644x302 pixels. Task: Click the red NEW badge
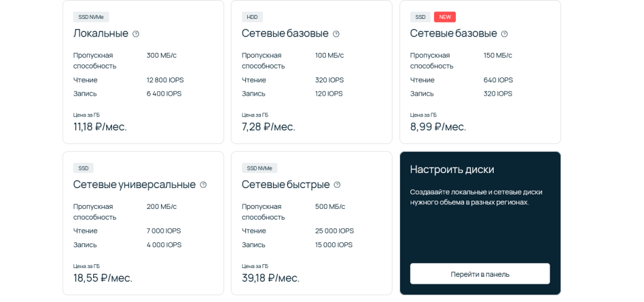(x=445, y=17)
